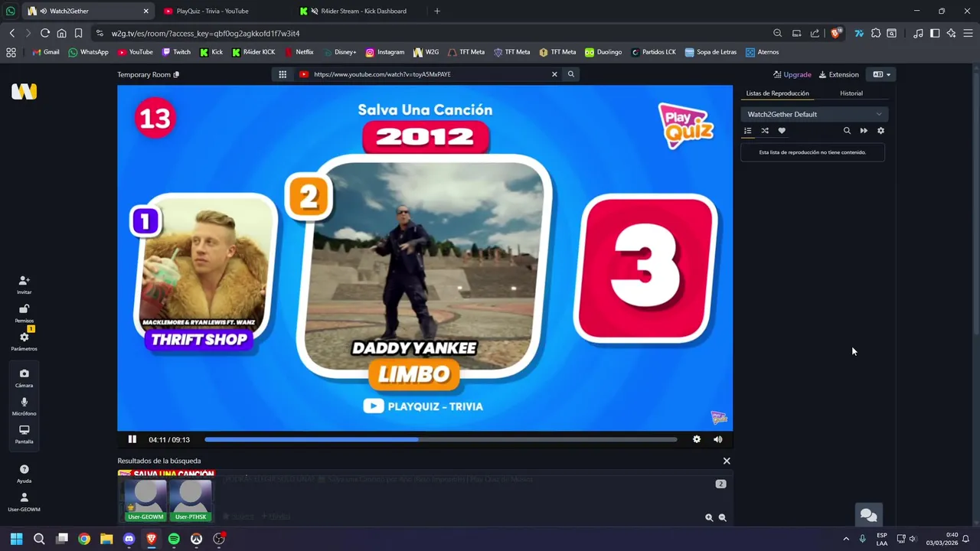
Task: Open the Aternos bookmark
Action: [762, 52]
